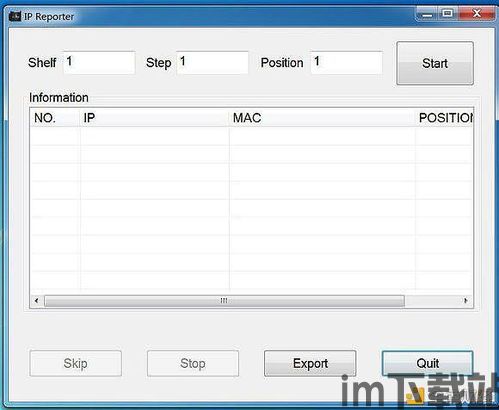
Task: Focus the Position input field
Action: tap(347, 62)
